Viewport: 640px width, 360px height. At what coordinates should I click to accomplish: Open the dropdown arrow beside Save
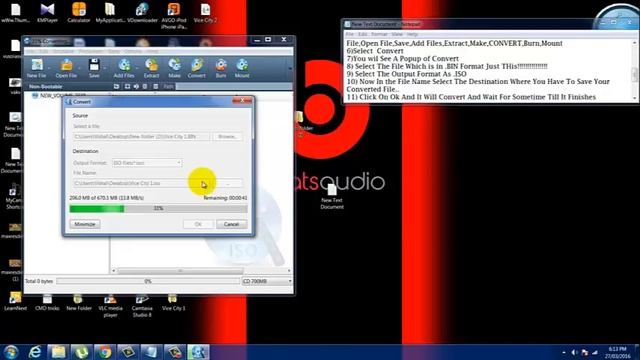104,68
